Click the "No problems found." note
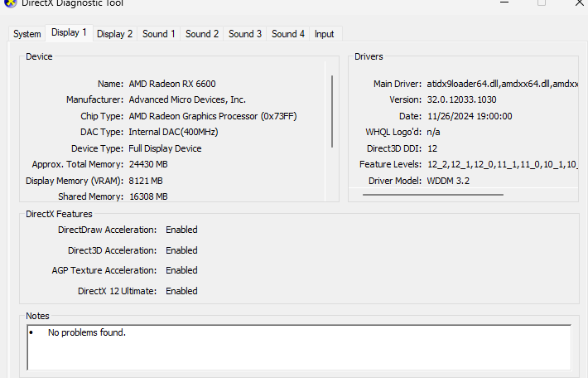Image resolution: width=588 pixels, height=378 pixels. click(x=86, y=332)
